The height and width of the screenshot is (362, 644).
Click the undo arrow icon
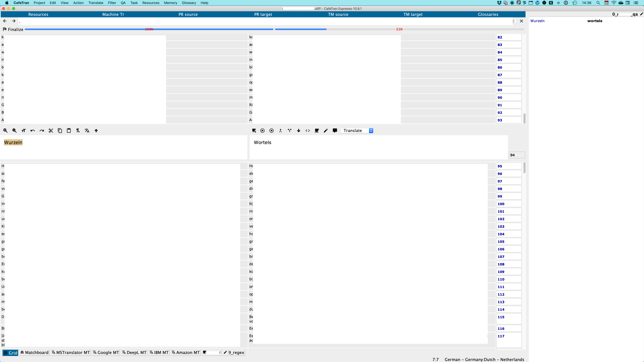(32, 130)
